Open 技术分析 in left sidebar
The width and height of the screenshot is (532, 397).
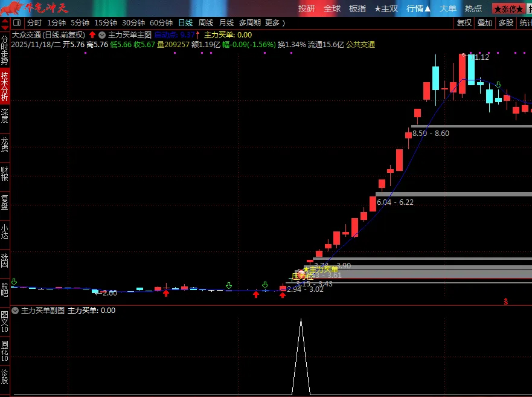click(x=5, y=87)
